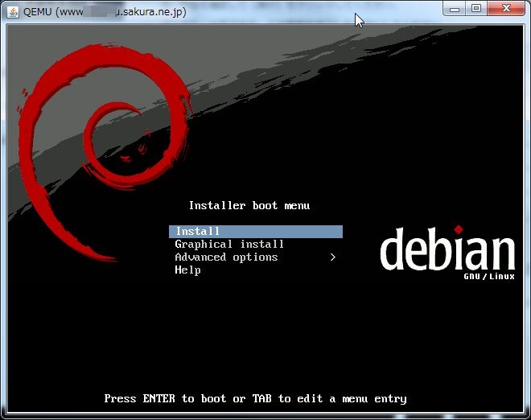Select the Install boot menu entry
Image resolution: width=531 pixels, height=420 pixels.
point(256,232)
